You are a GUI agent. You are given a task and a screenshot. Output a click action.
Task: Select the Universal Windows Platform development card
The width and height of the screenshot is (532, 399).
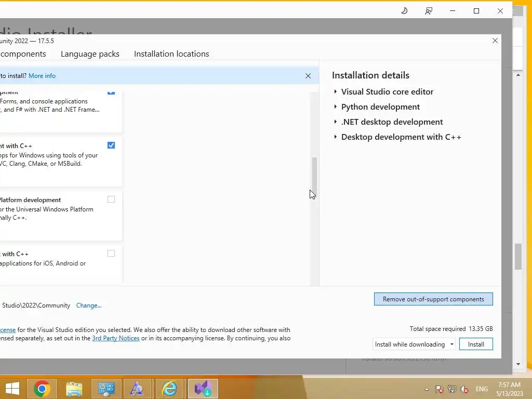(x=61, y=216)
